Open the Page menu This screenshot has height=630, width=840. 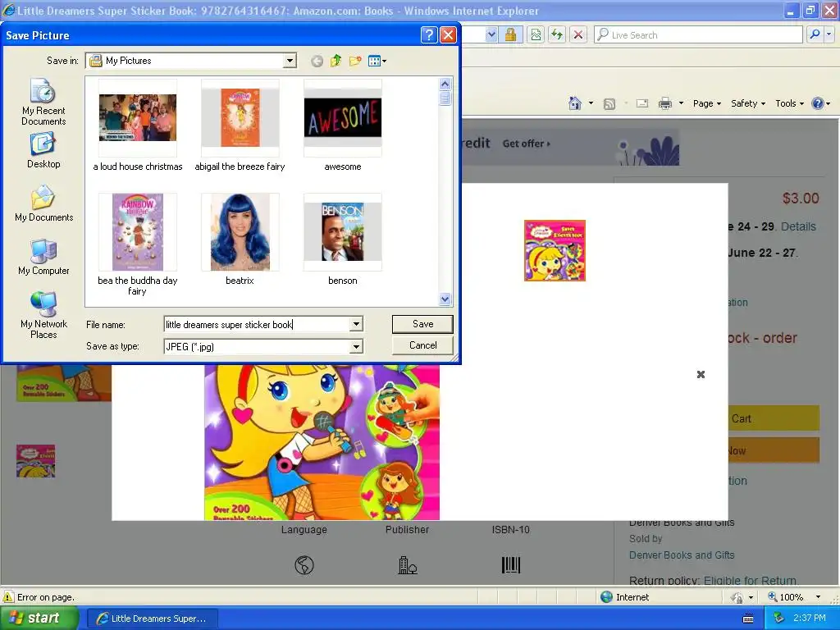(x=706, y=103)
